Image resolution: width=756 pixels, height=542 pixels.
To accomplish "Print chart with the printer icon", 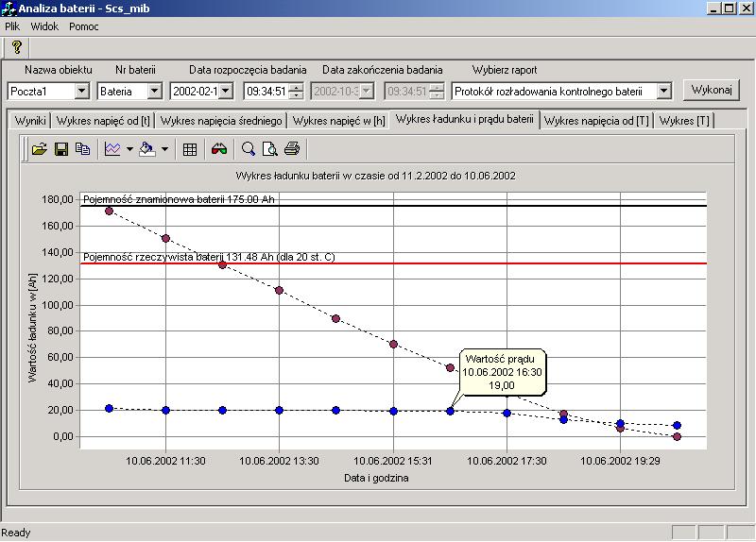I will (292, 149).
